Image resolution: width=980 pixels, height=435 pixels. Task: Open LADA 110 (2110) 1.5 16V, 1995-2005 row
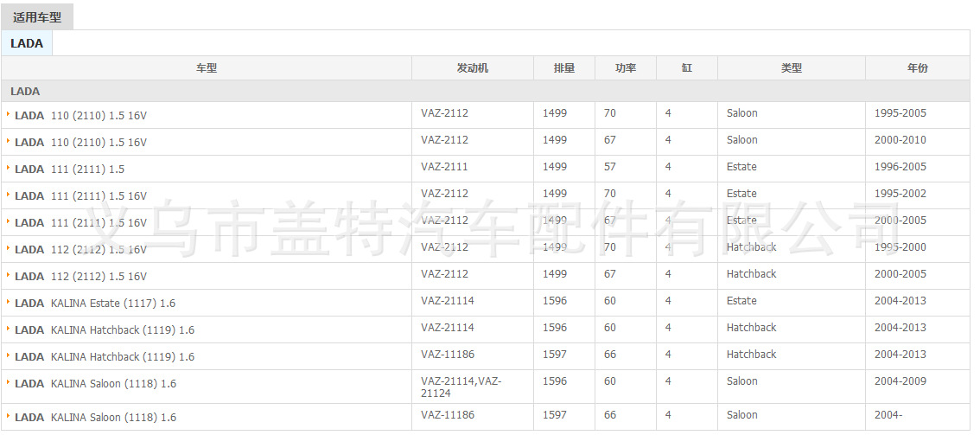pos(80,116)
